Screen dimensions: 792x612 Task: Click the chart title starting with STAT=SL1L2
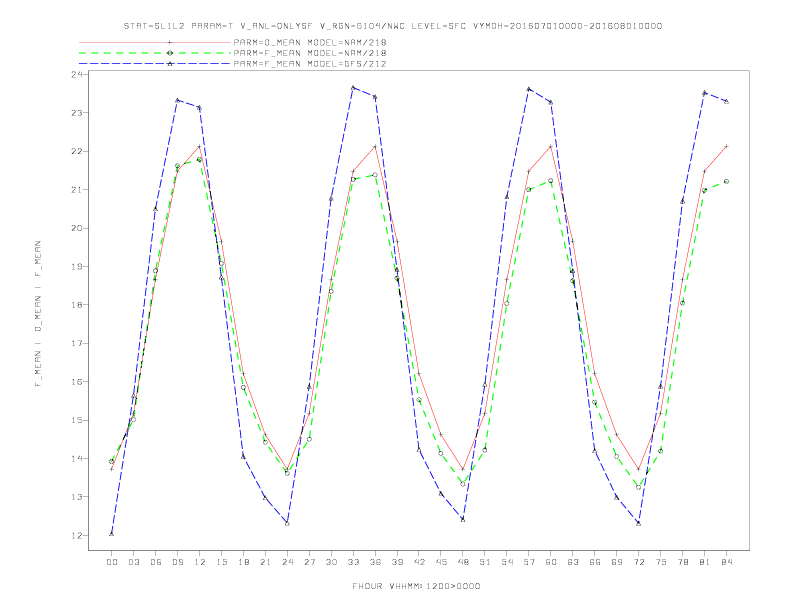pos(392,26)
